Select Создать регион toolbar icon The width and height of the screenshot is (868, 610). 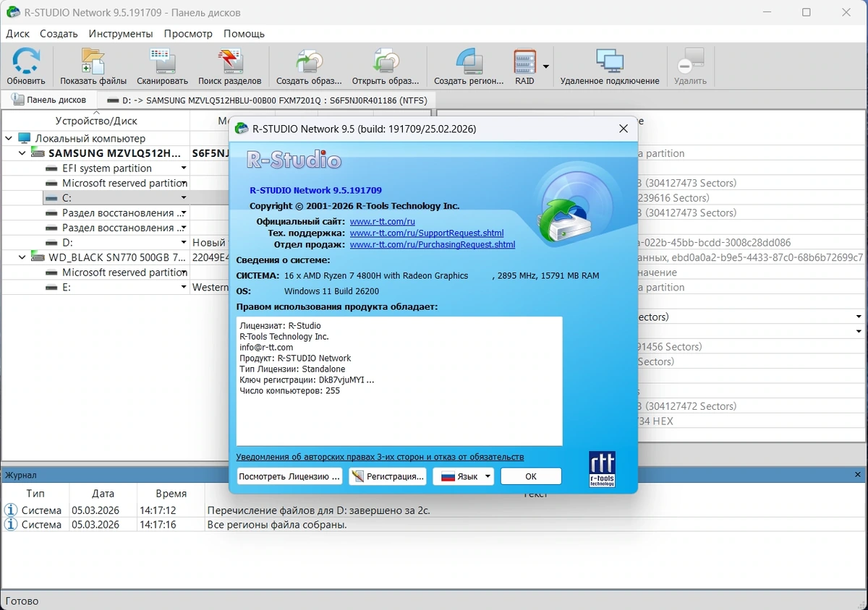(469, 67)
